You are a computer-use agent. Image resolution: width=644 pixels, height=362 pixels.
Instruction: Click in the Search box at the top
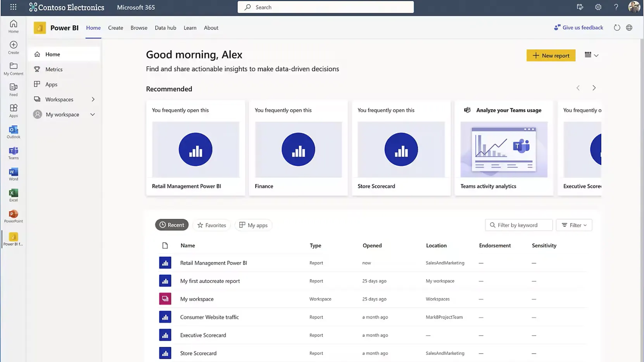(326, 7)
